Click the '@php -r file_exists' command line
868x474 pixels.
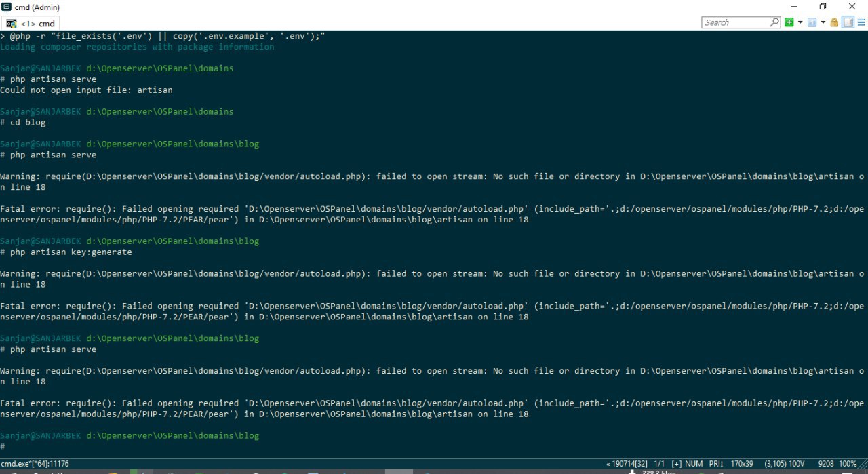(x=163, y=36)
